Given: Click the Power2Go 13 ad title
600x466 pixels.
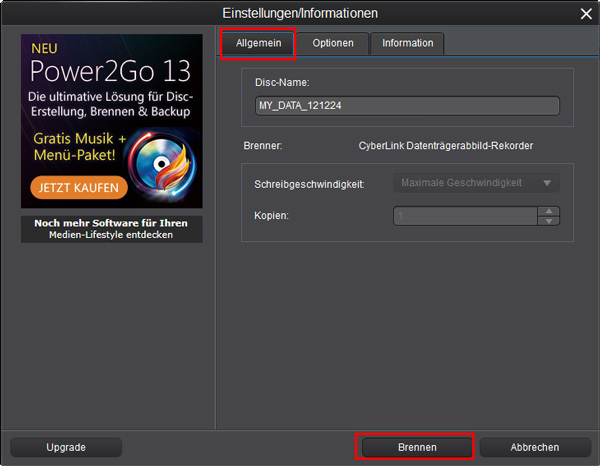Looking at the screenshot, I should 110,71.
